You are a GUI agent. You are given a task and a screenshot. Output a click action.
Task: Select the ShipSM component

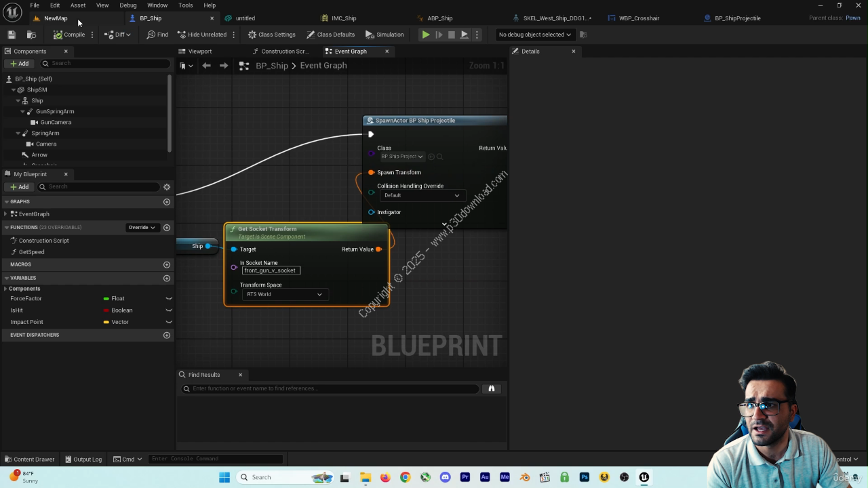[37, 89]
